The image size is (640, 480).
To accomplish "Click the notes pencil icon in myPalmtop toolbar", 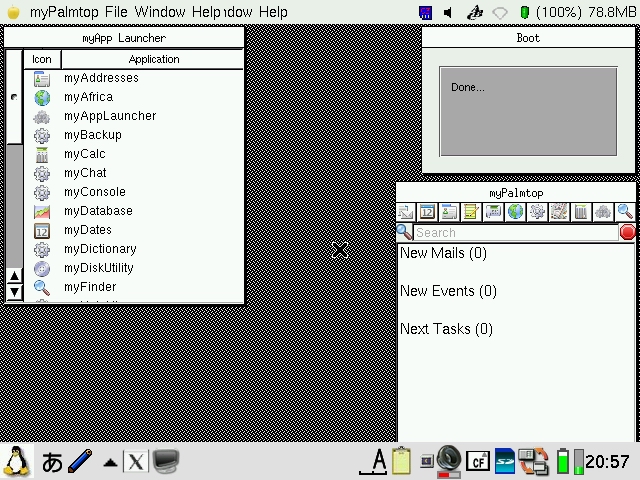I will (471, 212).
